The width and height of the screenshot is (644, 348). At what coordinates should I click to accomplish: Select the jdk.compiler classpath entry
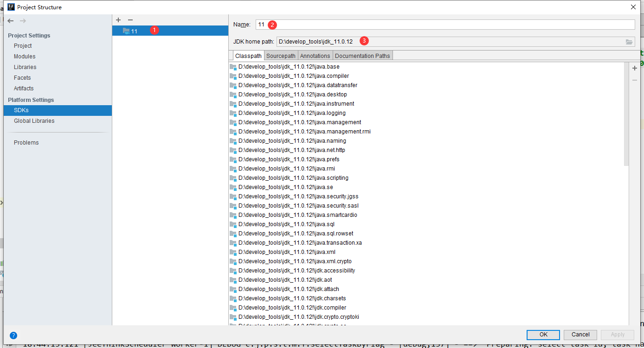pos(288,308)
